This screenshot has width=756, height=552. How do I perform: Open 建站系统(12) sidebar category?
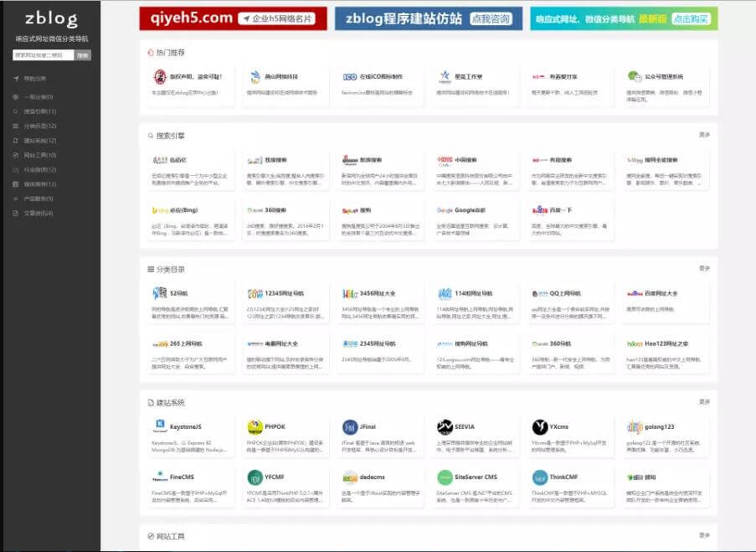coord(39,140)
